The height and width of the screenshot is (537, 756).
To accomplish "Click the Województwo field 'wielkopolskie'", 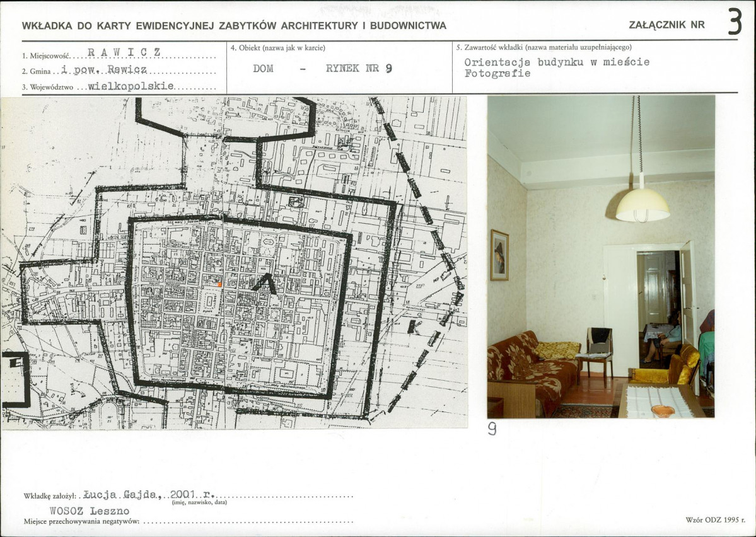I will (131, 86).
